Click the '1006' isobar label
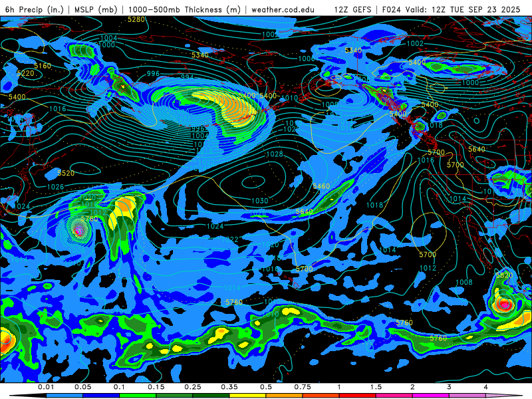The image size is (532, 399). click(306, 59)
